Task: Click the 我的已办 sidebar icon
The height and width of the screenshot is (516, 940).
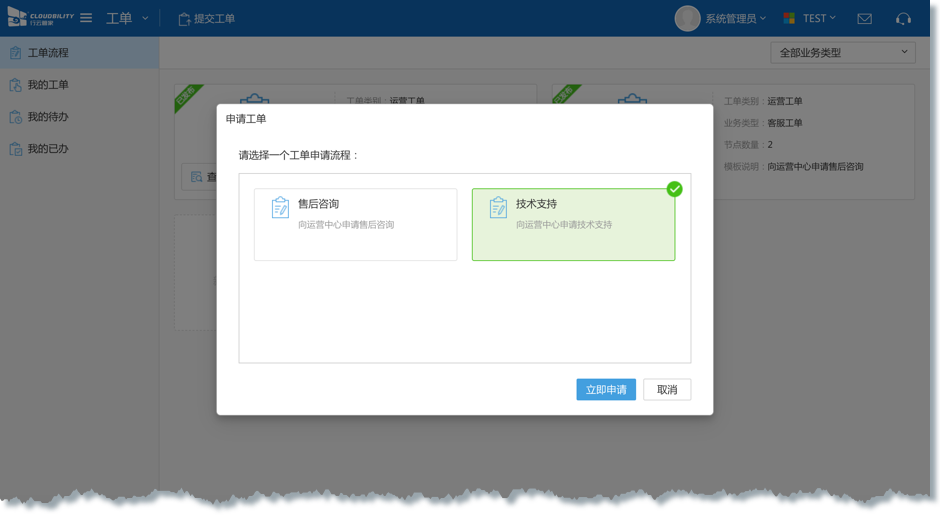Action: pos(16,149)
